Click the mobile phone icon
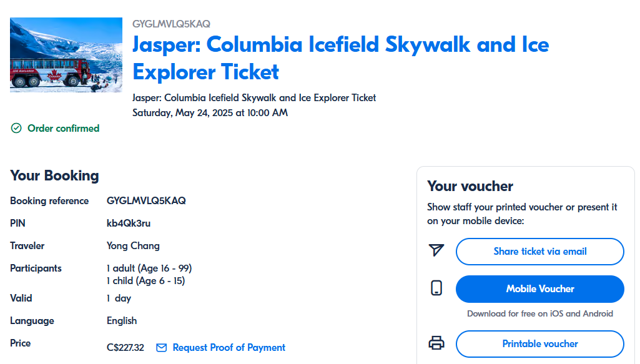 (x=436, y=288)
